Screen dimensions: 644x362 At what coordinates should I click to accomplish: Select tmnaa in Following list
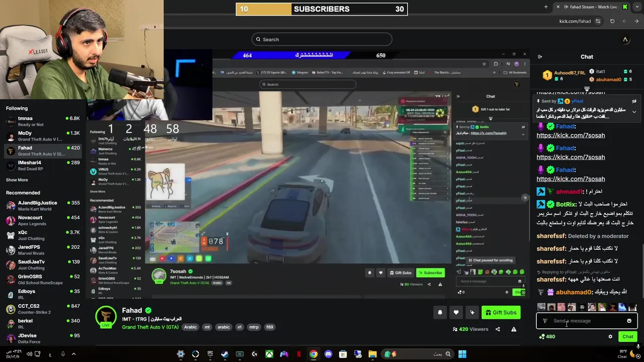coord(43,121)
